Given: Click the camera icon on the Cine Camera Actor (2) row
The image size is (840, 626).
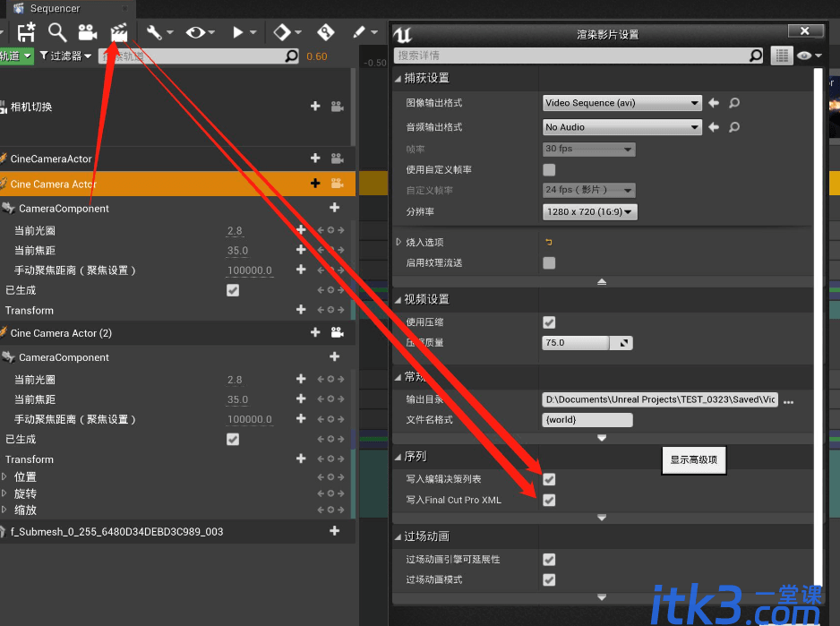Looking at the screenshot, I should (338, 332).
